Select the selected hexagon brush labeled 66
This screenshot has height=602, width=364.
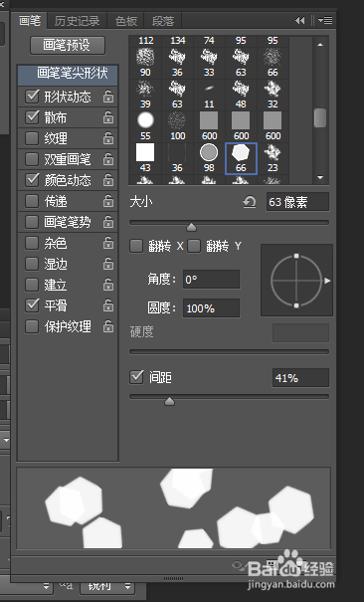point(241,158)
